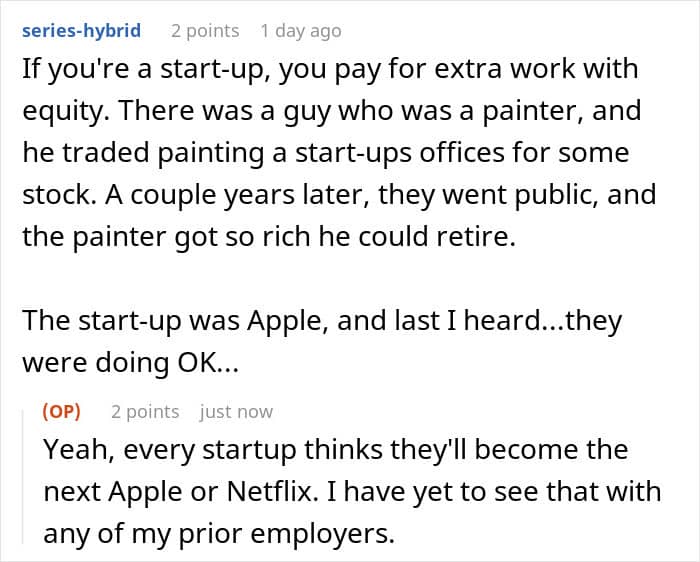Click the line were doing OK...
The image size is (700, 562).
click(x=130, y=362)
